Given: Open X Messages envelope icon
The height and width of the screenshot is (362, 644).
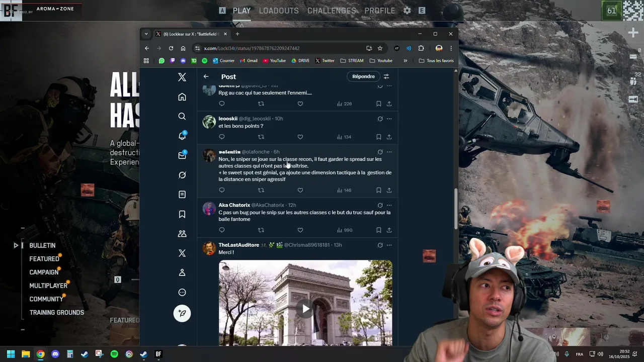Looking at the screenshot, I should tap(182, 155).
